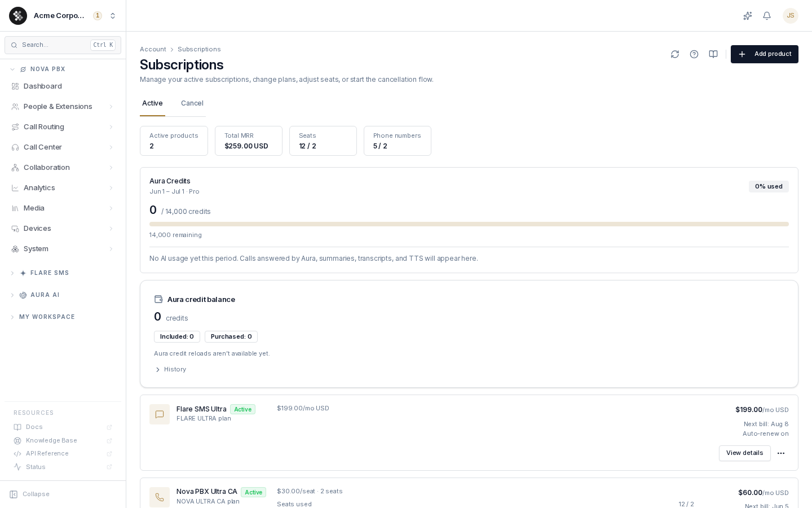Viewport: 812px width, 508px height.
Task: Collapse the NOVA PBX section
Action: pyautogui.click(x=12, y=69)
